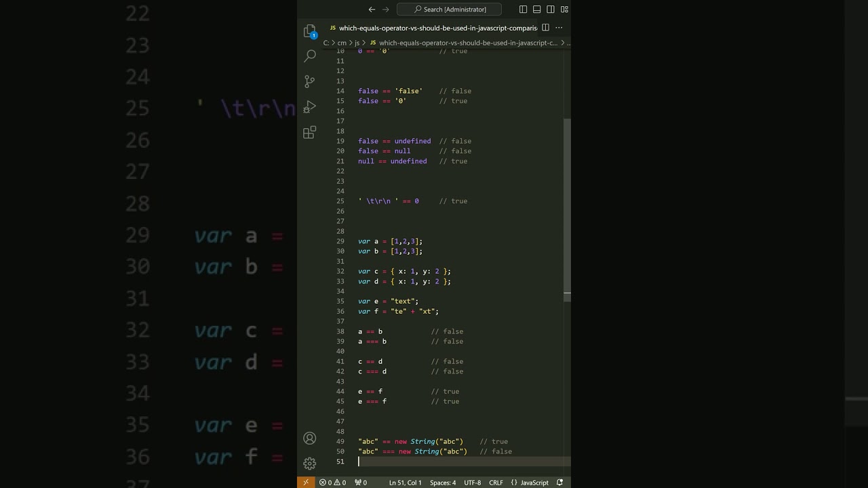
Task: Click line 50 '"abc" === new String' code
Action: coord(412,451)
